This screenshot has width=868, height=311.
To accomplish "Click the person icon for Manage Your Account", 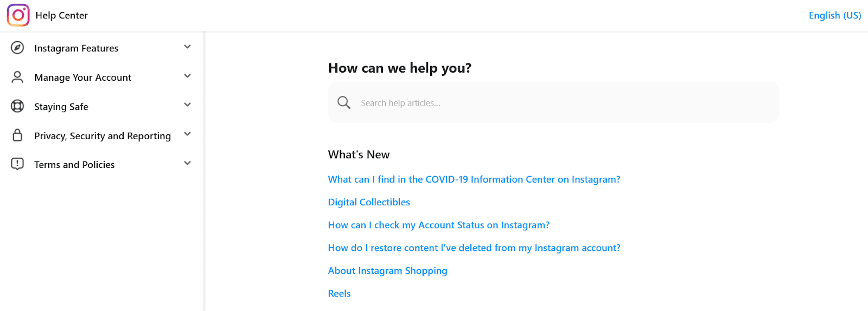I will point(17,77).
